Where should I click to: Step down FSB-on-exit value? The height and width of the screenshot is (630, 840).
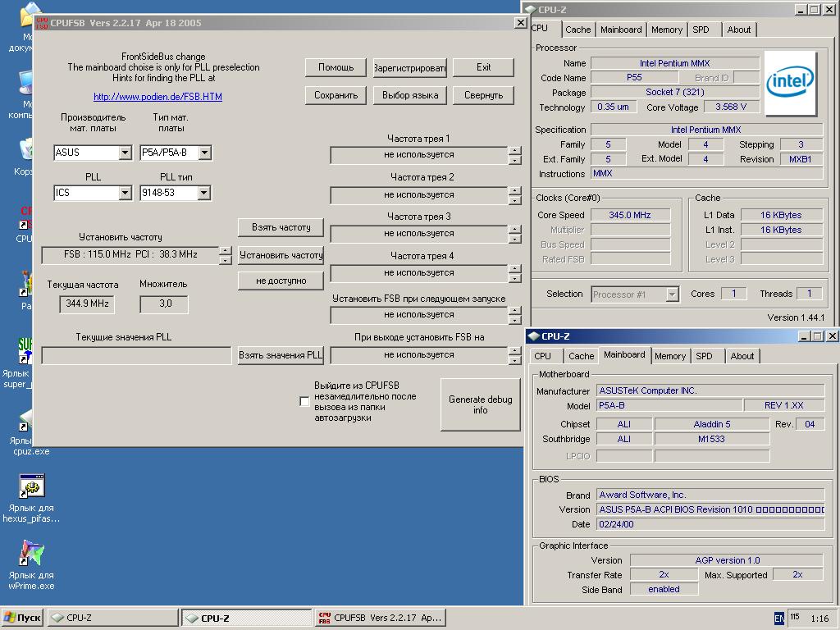515,361
